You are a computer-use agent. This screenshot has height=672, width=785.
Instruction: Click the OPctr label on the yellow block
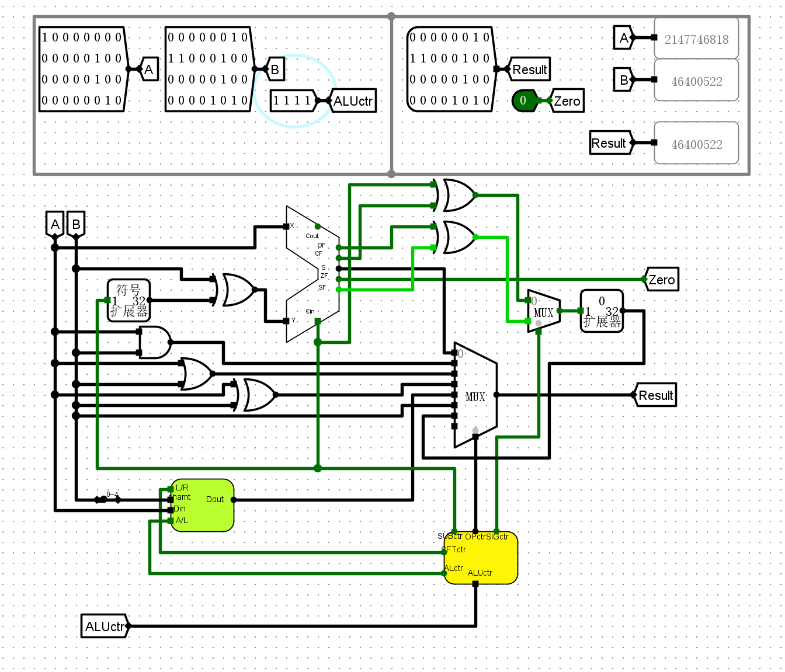click(x=475, y=537)
